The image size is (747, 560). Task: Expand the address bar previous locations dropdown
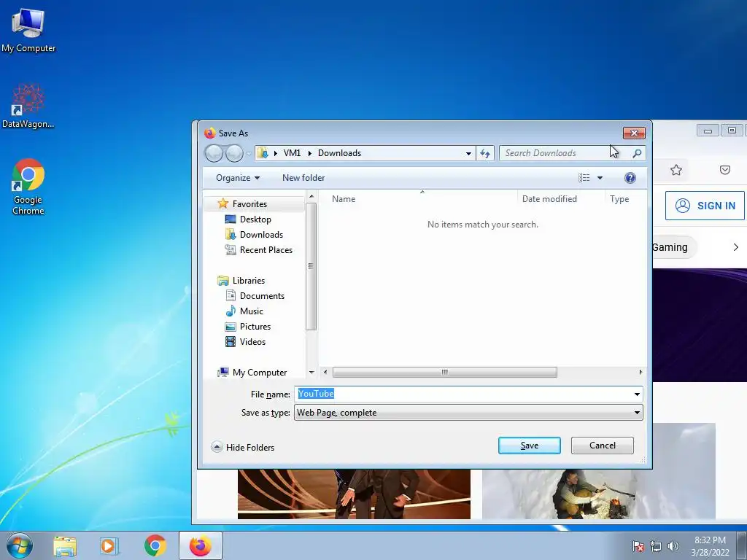point(468,153)
